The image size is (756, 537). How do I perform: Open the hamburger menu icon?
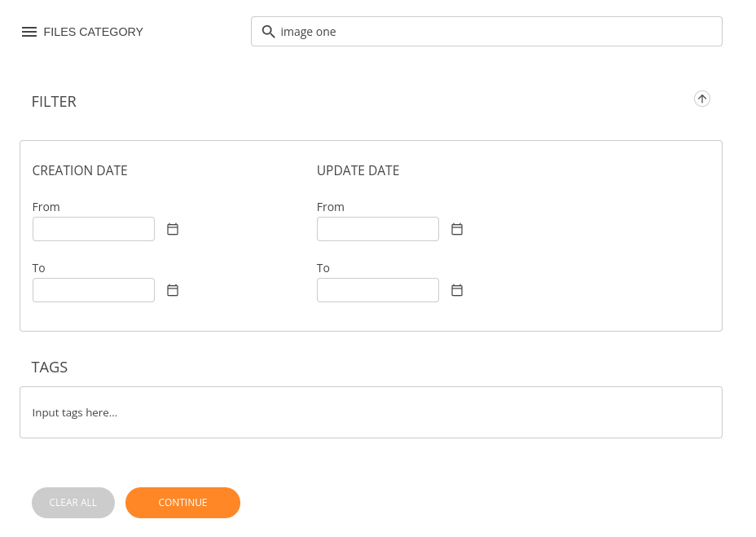click(x=29, y=32)
